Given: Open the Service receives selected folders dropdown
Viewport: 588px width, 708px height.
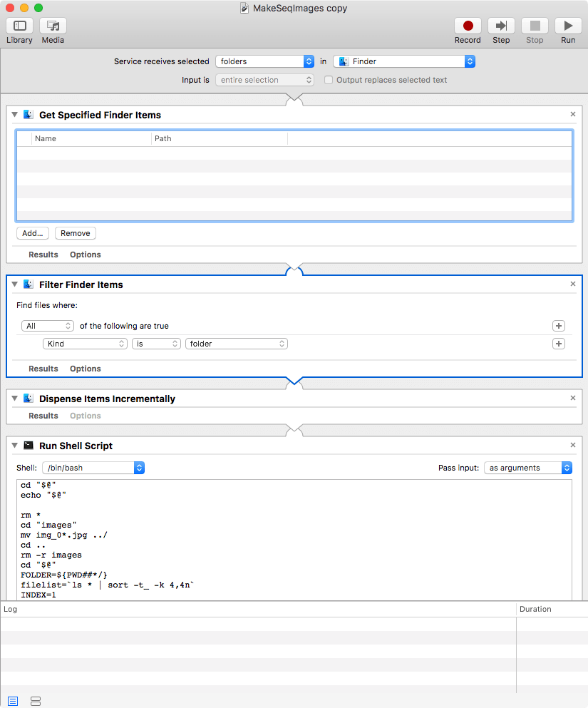Looking at the screenshot, I should (265, 61).
